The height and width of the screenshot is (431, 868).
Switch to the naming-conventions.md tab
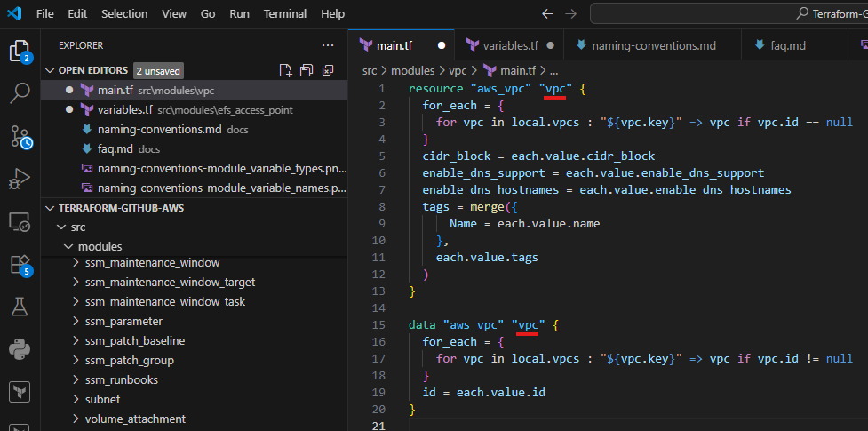[x=653, y=45]
